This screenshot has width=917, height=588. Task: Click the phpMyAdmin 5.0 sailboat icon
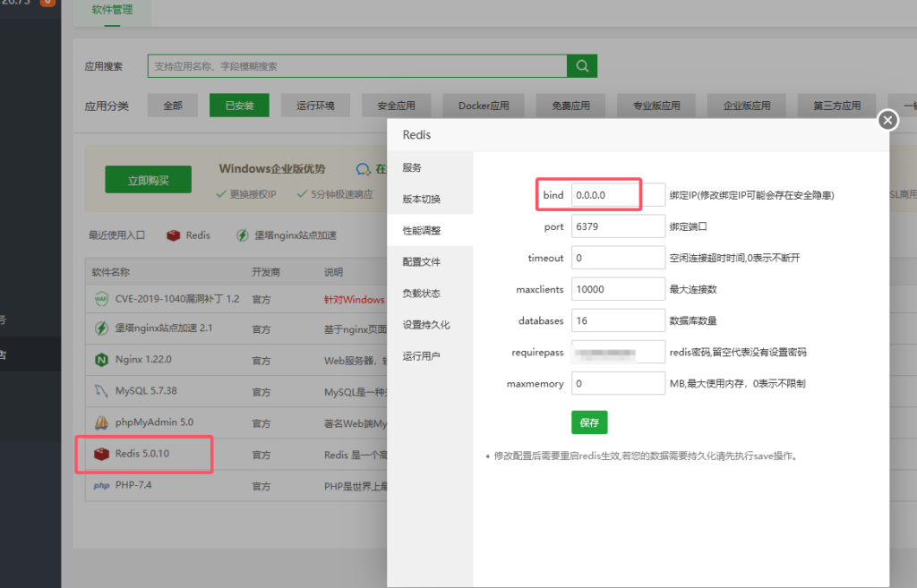click(x=101, y=422)
